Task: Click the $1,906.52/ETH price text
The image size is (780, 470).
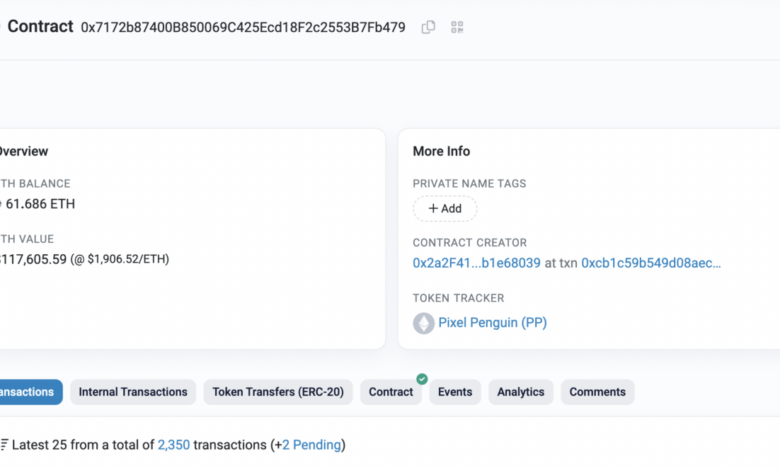Action: click(x=127, y=259)
